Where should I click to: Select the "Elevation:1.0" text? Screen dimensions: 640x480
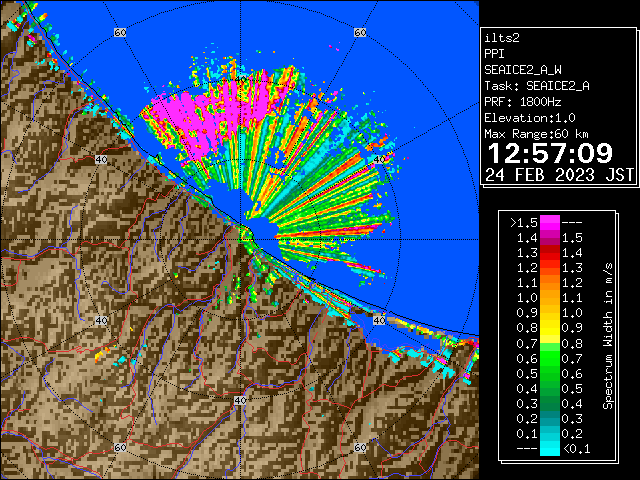click(x=530, y=118)
